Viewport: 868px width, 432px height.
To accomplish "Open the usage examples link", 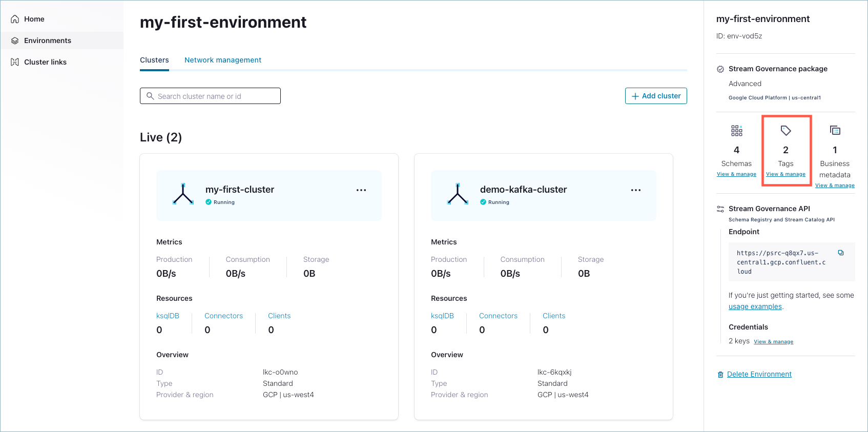I will click(755, 306).
